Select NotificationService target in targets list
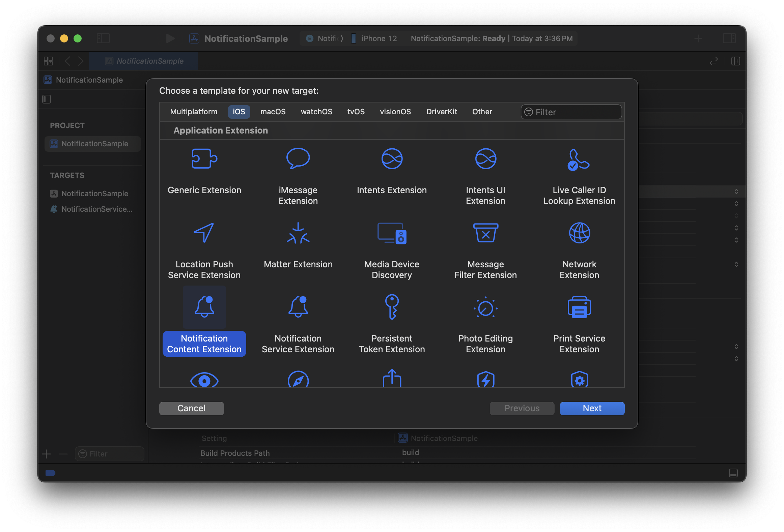Screen dimensions: 784x532 tap(96, 209)
